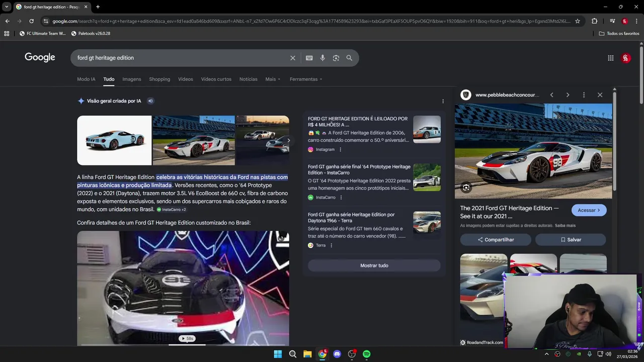The width and height of the screenshot is (644, 362).
Task: Expand the Mais search filter dropdown
Action: point(273,79)
